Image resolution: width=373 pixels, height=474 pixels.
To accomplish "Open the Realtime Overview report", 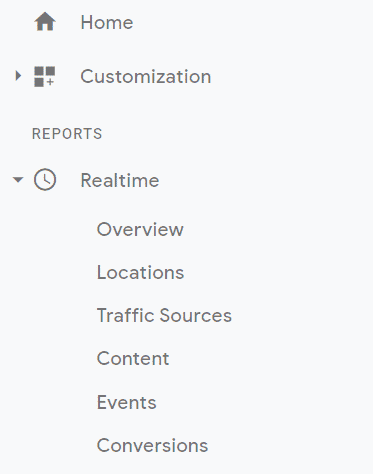I will click(140, 229).
